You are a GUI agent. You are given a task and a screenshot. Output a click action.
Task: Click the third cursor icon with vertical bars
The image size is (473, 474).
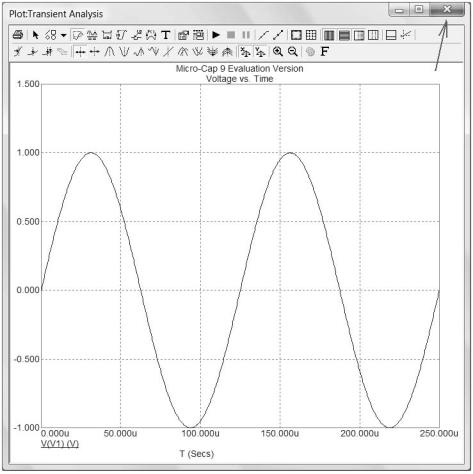47,51
